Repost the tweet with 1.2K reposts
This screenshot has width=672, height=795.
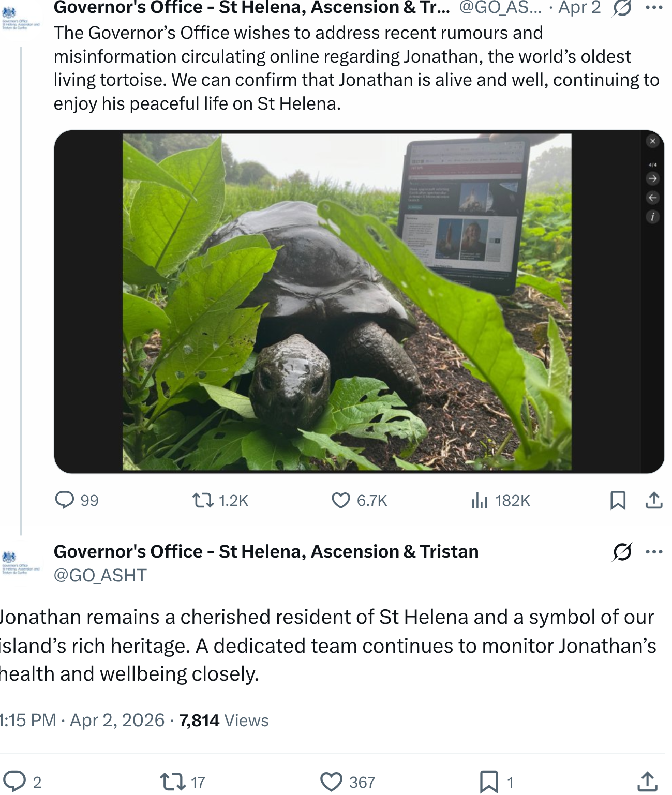pyautogui.click(x=203, y=500)
